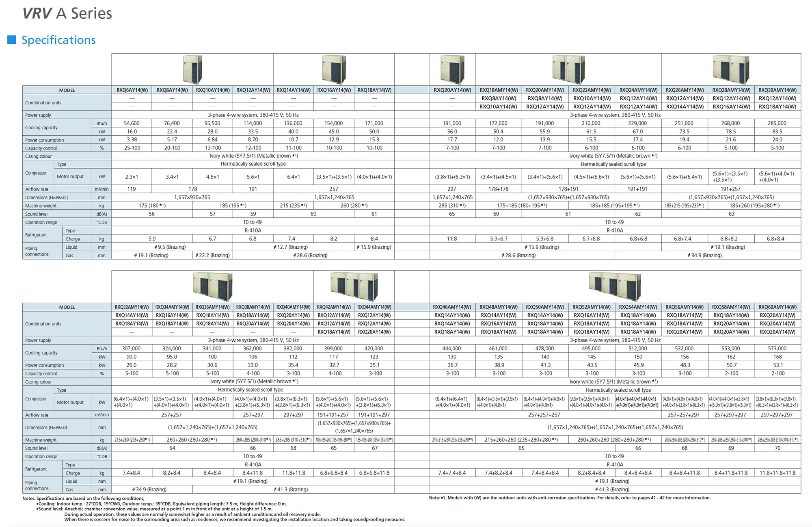Image resolution: width=812 pixels, height=527 pixels.
Task: Click the RXQ32AMY14(W) model header cell
Action: point(132,307)
